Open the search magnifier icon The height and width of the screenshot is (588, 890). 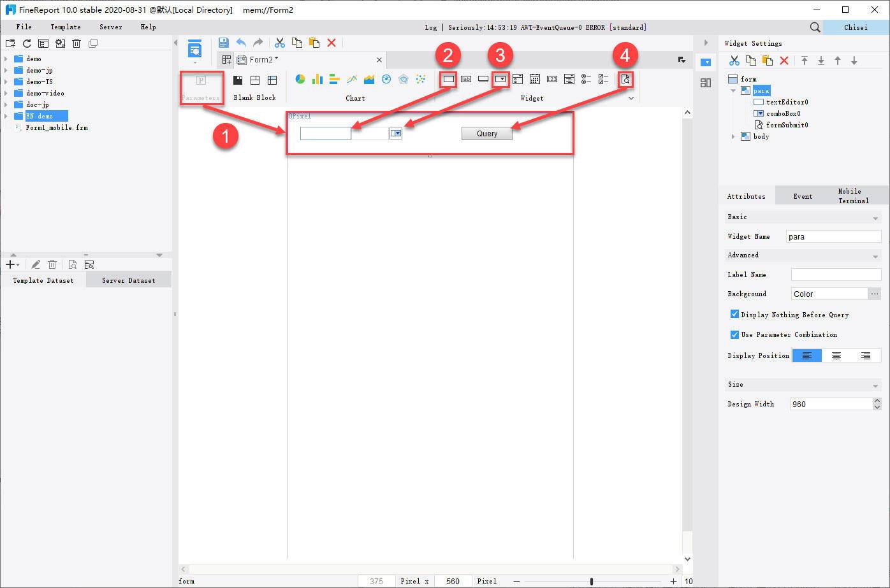815,27
